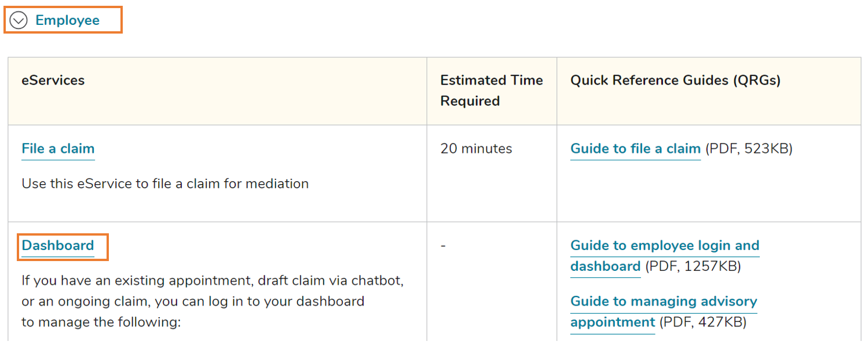
Task: Click the Estimated Time Required column header
Action: click(x=491, y=90)
